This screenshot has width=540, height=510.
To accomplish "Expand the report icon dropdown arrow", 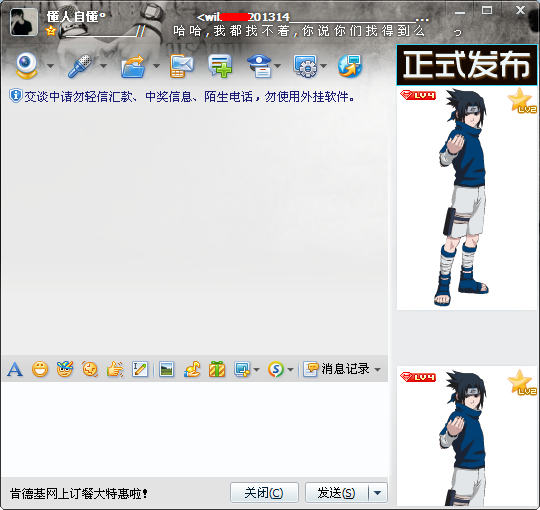I will pos(278,66).
